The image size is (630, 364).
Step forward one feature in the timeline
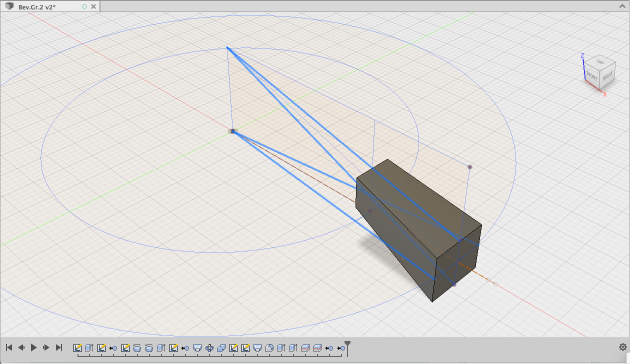click(x=46, y=347)
